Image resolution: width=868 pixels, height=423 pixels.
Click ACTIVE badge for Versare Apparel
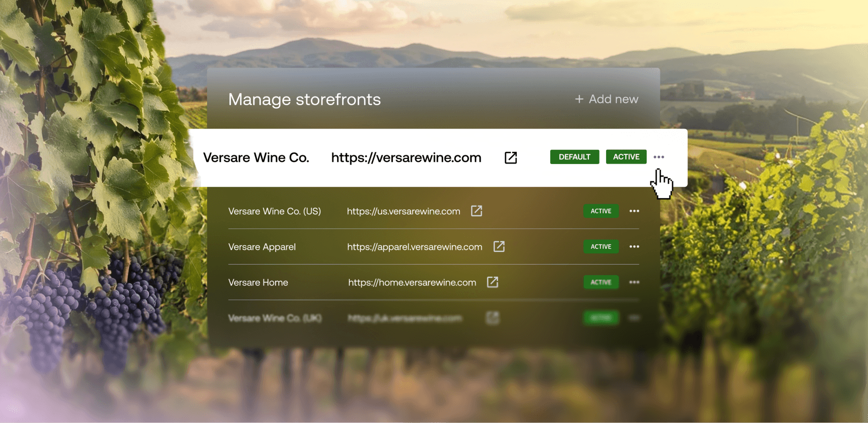coord(601,246)
